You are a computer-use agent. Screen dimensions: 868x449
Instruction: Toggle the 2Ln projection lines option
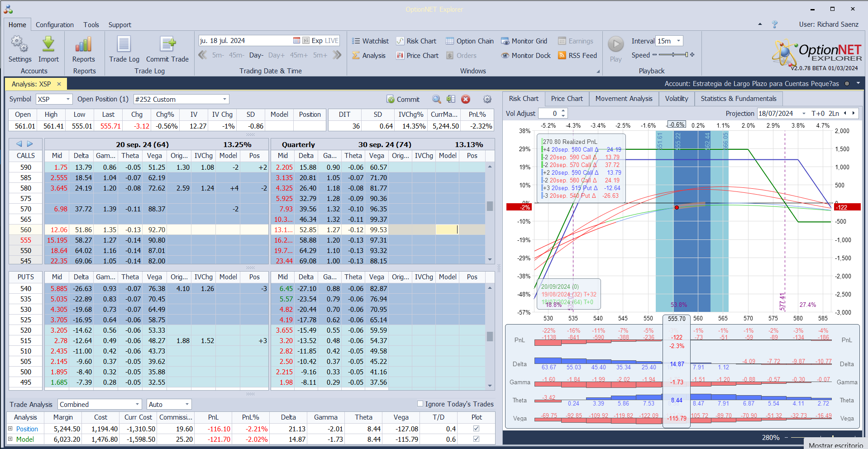(x=834, y=113)
